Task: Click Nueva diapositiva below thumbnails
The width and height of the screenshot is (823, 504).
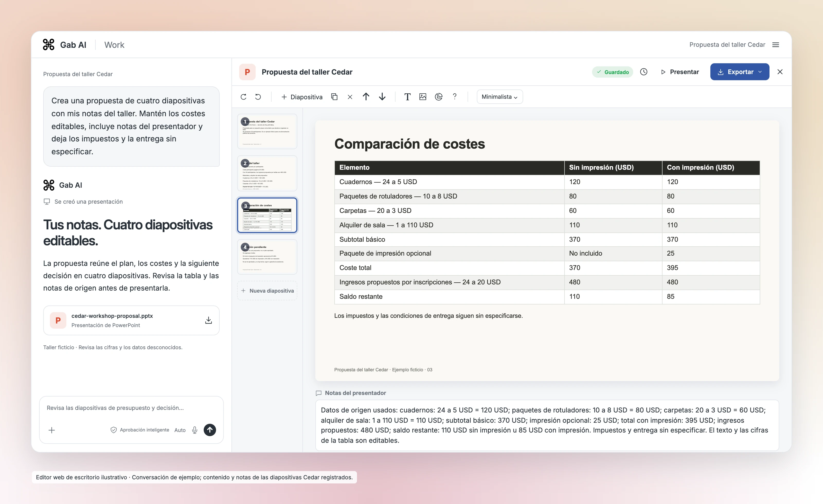Action: [x=267, y=291]
